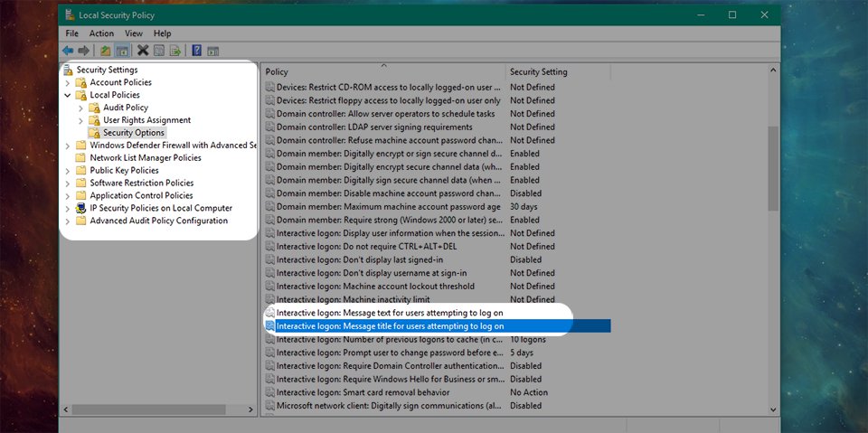Click the Account Policies folder icon
Viewport: 868px width, 433px height.
pyautogui.click(x=81, y=82)
